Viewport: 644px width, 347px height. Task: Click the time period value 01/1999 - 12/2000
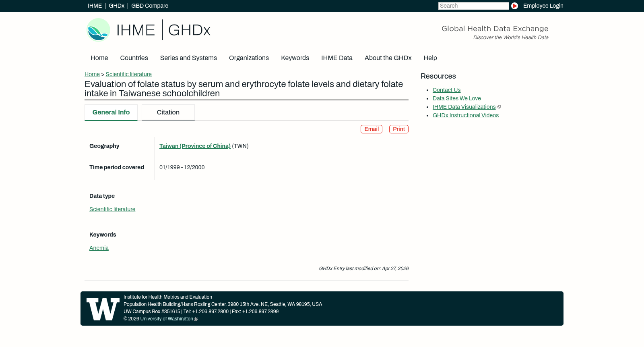click(x=182, y=167)
